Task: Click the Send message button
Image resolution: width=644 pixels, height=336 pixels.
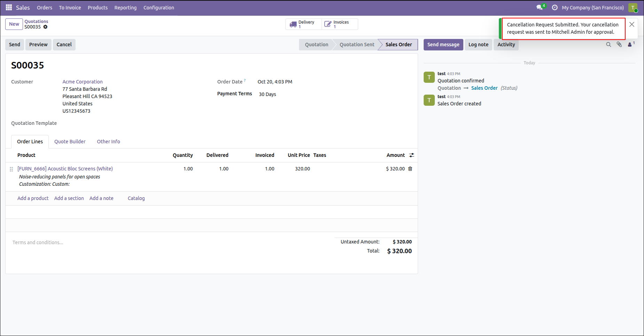Action: [x=443, y=45]
